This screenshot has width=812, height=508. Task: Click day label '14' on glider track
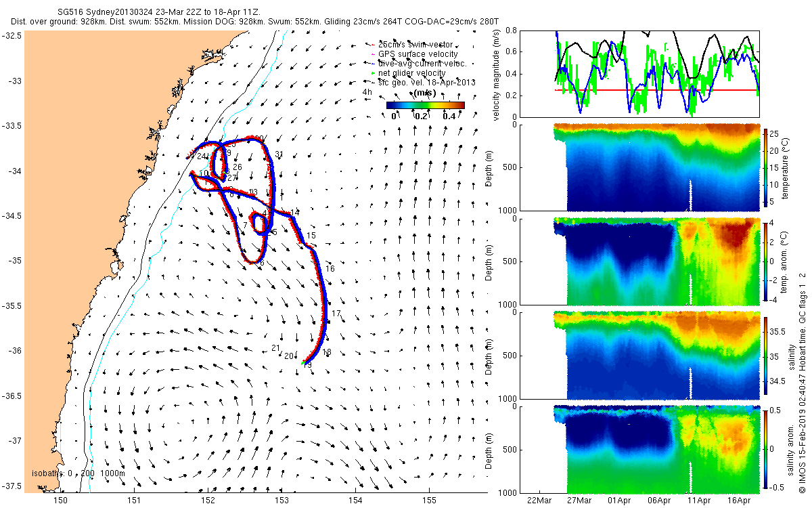pyautogui.click(x=294, y=213)
